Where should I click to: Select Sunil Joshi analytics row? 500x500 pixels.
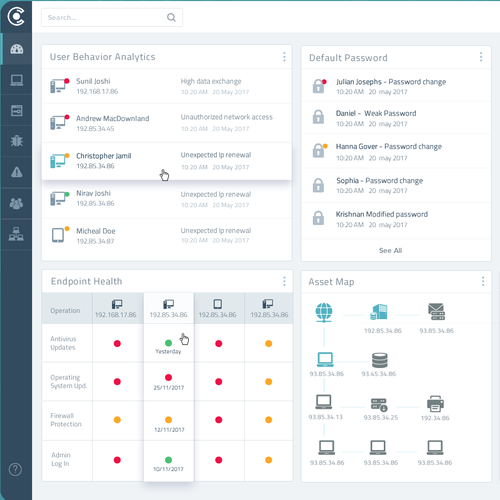[x=167, y=86]
